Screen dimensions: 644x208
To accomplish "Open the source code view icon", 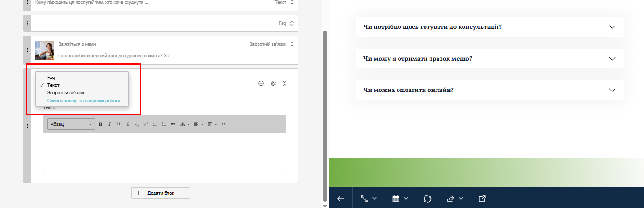I will 224,124.
